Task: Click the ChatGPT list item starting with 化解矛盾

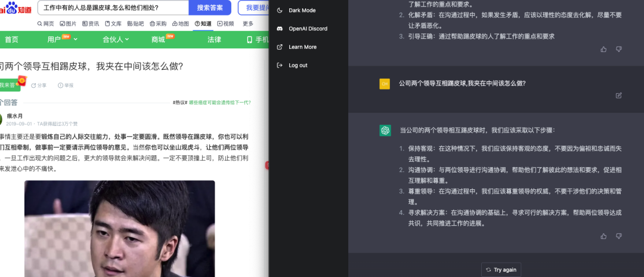Action: click(x=515, y=20)
